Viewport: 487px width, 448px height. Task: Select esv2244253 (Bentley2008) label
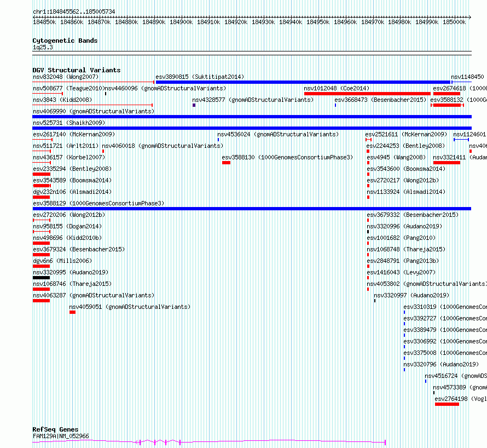[405, 146]
